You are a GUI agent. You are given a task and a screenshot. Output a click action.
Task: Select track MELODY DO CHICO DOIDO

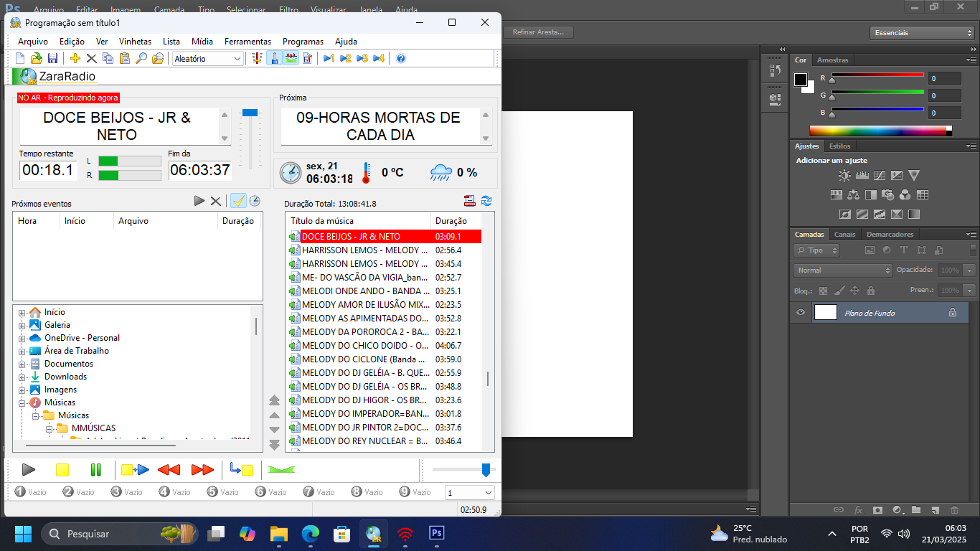366,346
